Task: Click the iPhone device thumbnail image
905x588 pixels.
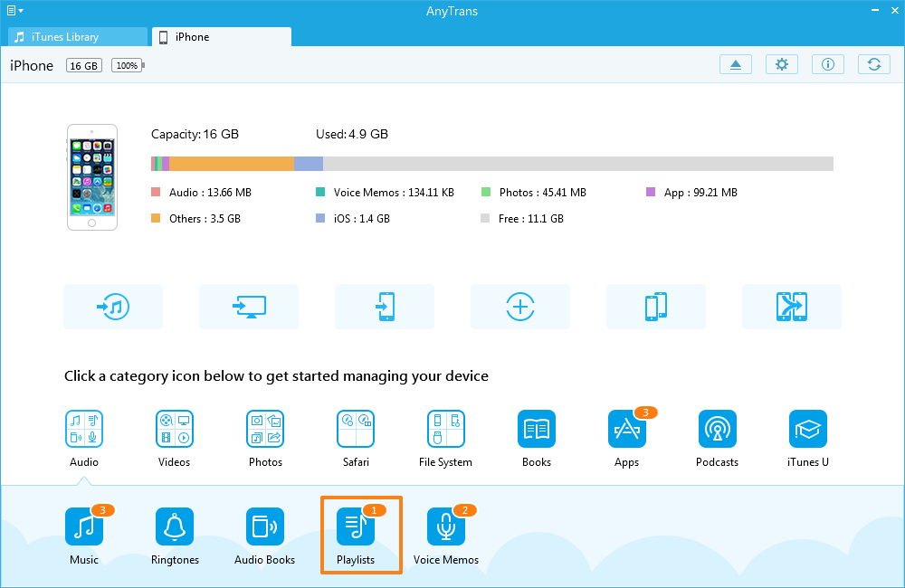Action: click(x=92, y=177)
